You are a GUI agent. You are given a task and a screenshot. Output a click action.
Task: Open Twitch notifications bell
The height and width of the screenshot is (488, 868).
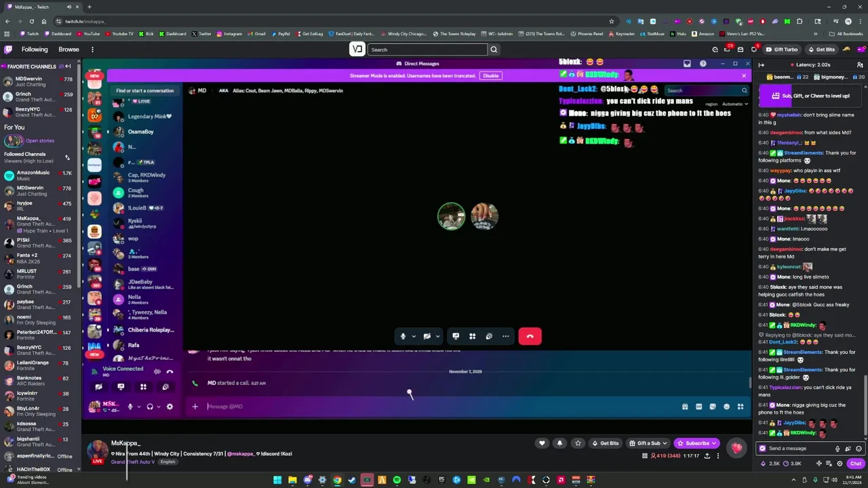coord(741,49)
